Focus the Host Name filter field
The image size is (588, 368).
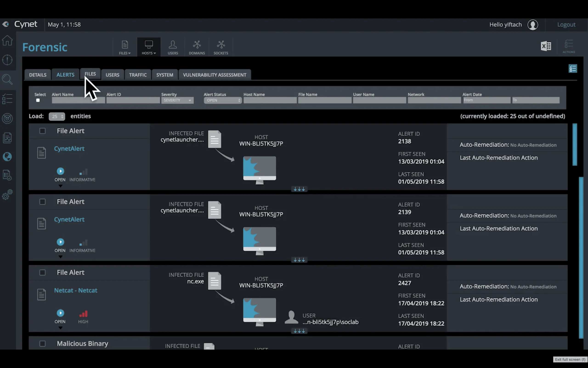pyautogui.click(x=270, y=100)
